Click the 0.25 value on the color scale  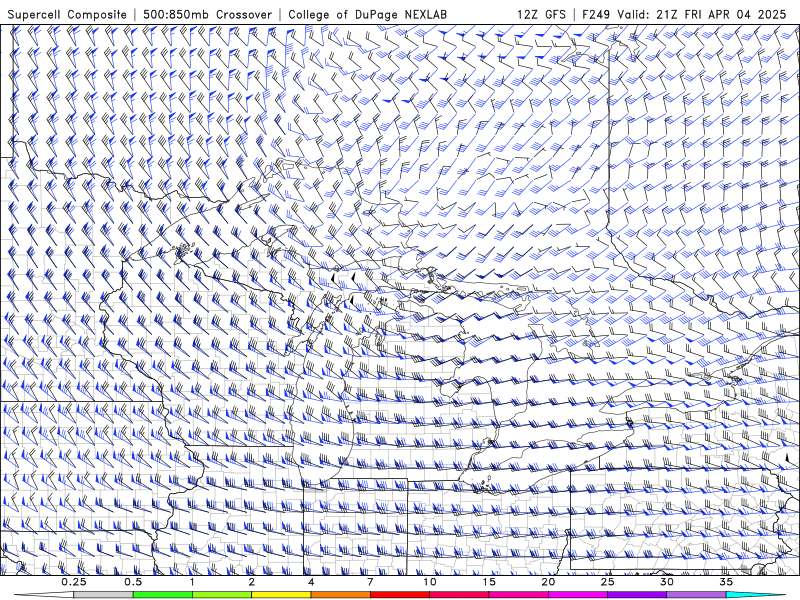click(73, 582)
